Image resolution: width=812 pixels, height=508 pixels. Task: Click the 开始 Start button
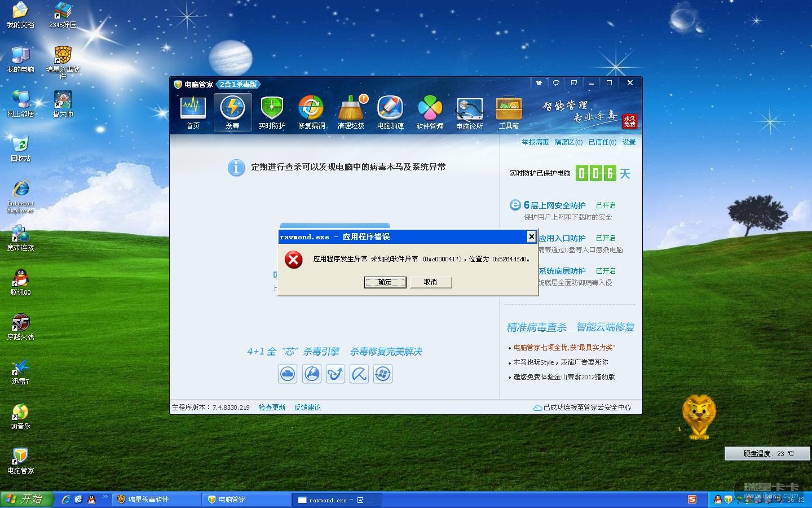point(27,499)
